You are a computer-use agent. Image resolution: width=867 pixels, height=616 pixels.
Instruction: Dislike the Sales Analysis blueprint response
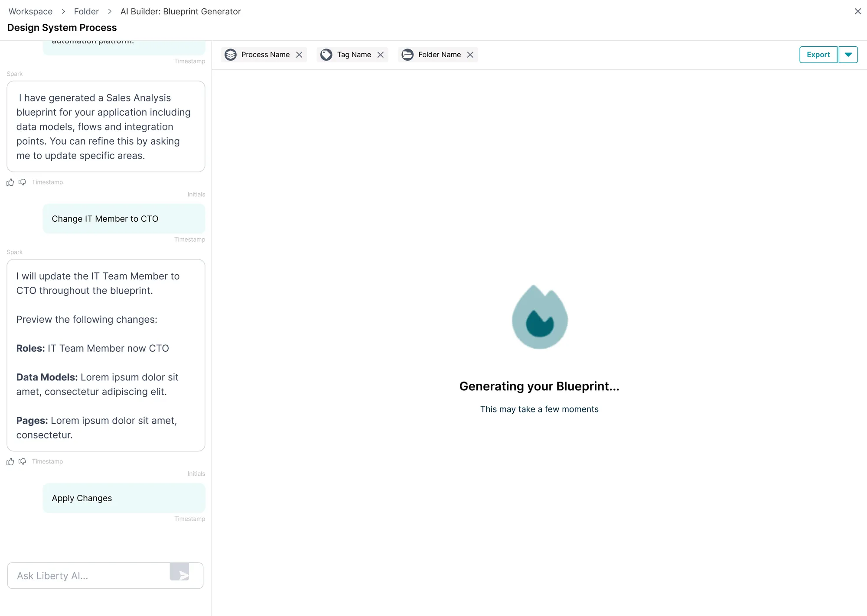point(23,182)
